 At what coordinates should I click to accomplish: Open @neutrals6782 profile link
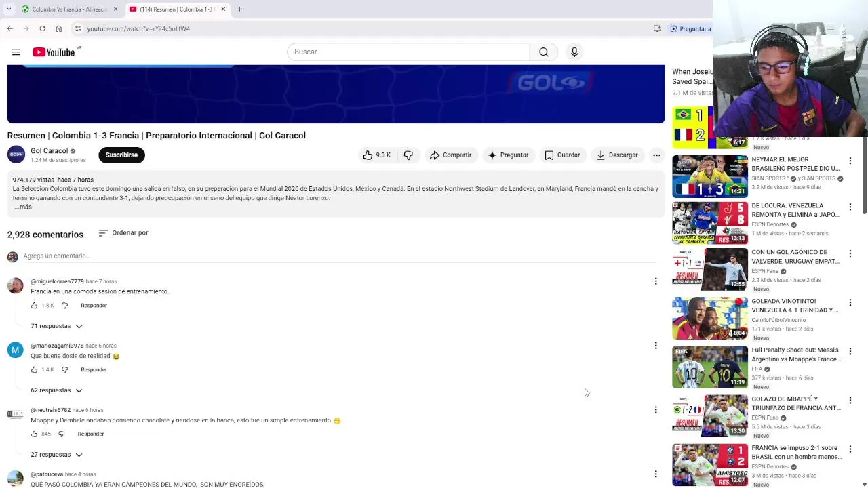(x=50, y=410)
